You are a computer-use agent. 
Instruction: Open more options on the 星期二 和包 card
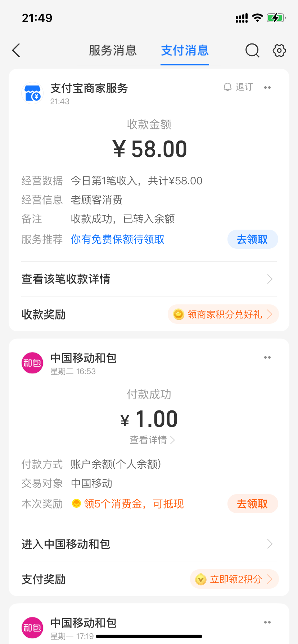pyautogui.click(x=267, y=357)
